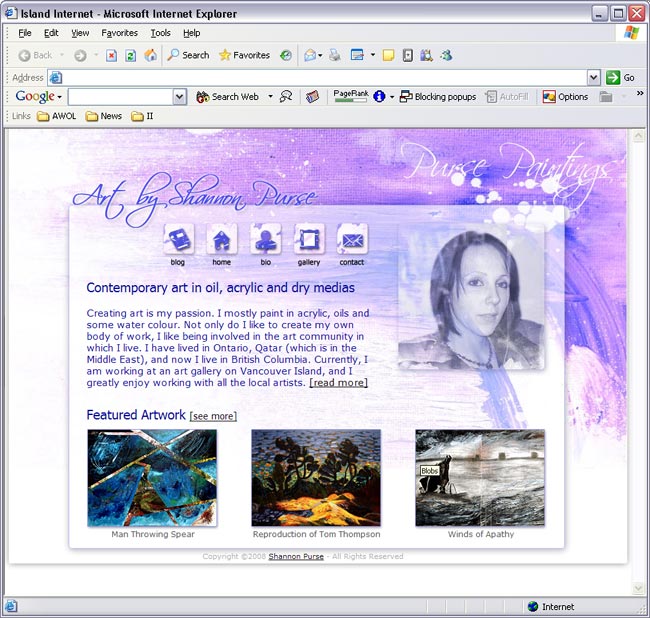This screenshot has height=618, width=650.
Task: Open the Google search box dropdown
Action: coord(180,97)
